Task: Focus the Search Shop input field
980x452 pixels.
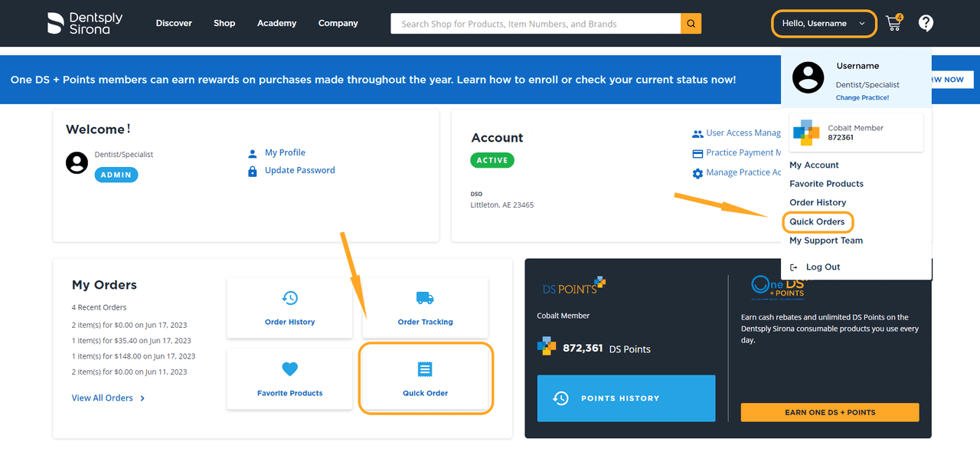Action: click(x=535, y=24)
